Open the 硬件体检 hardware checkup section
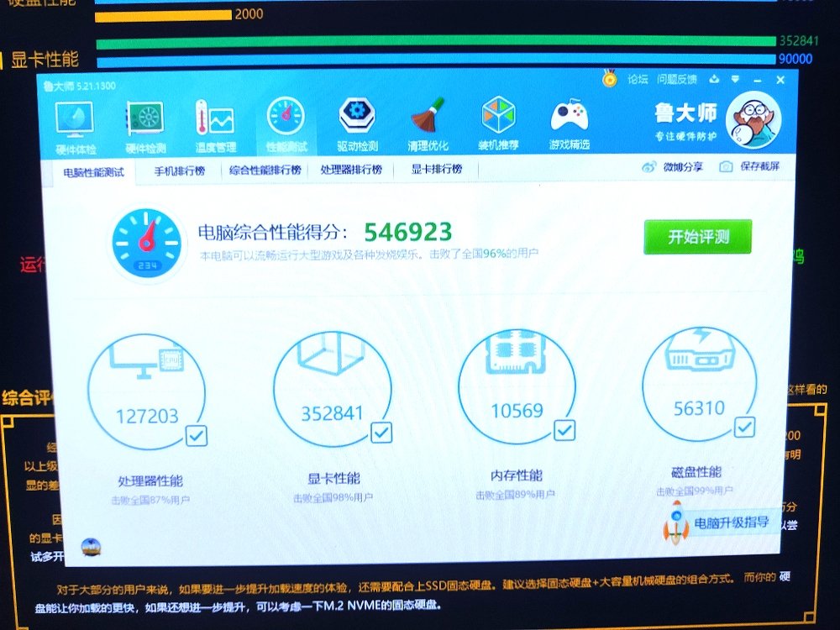840x630 pixels. pos(75,127)
